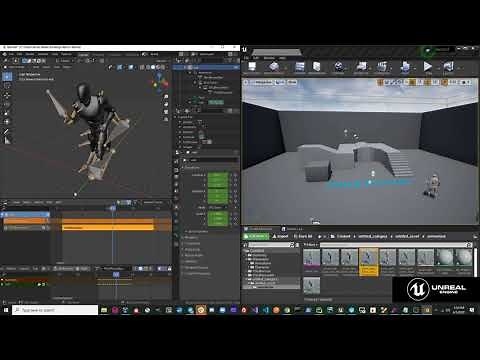Open the Perspective view dropdown in Unreal

[263, 82]
